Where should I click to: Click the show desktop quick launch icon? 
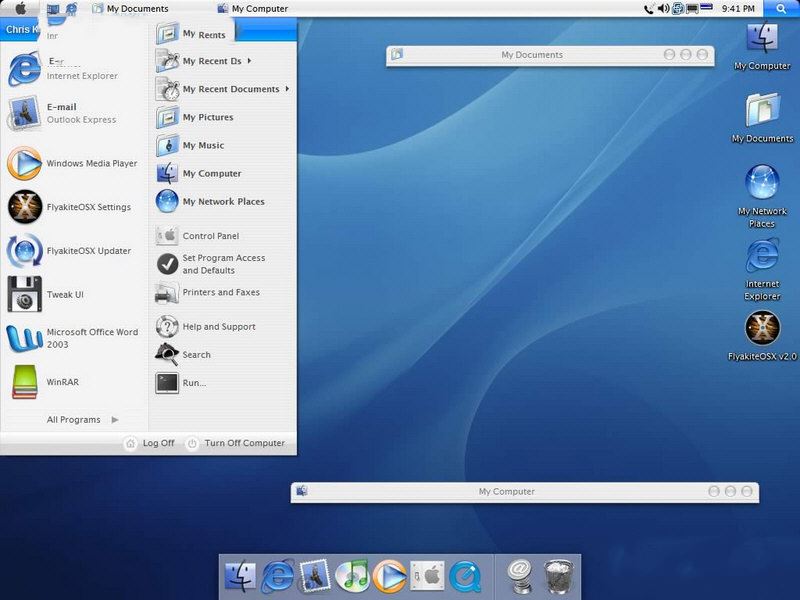pos(53,9)
